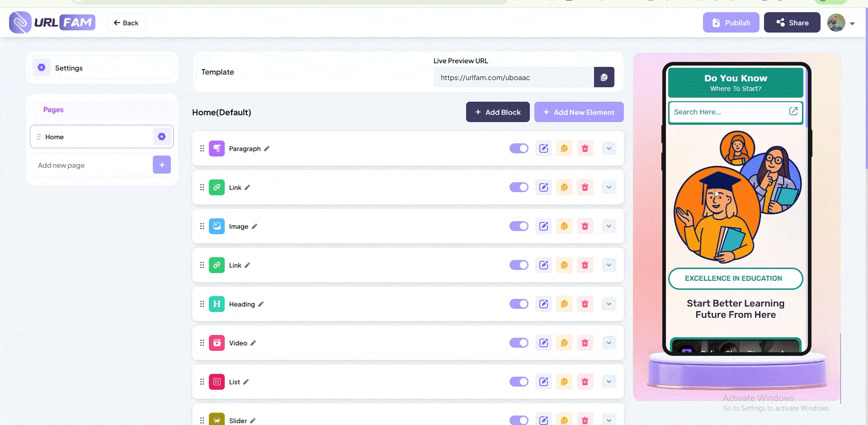This screenshot has width=868, height=425.
Task: Expand the Image block chevron
Action: pos(609,227)
